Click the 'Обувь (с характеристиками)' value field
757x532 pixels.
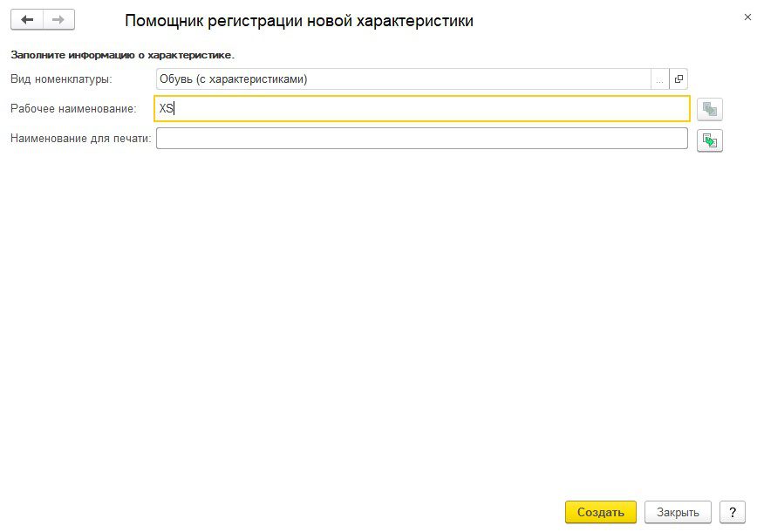click(403, 79)
